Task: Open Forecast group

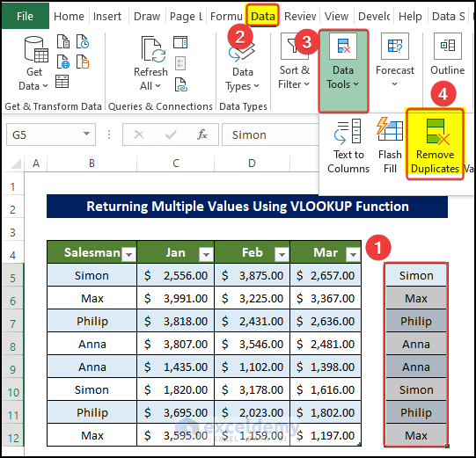Action: (395, 60)
